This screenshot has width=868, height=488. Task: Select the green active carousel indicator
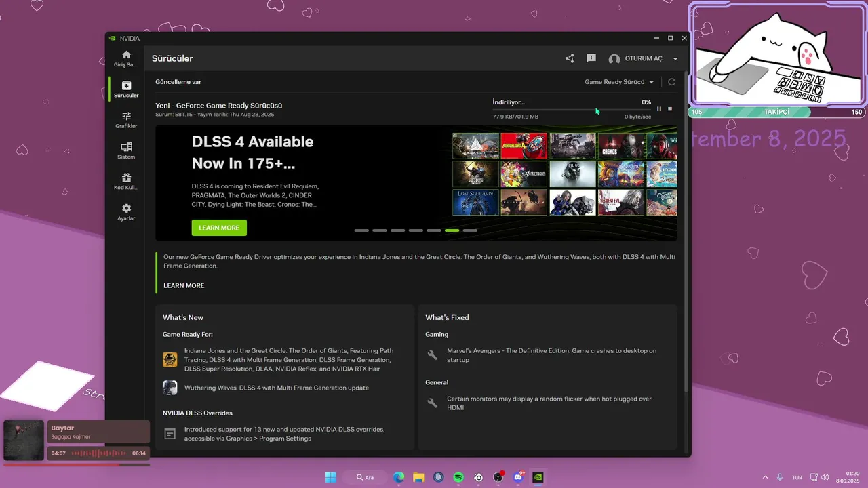click(452, 230)
